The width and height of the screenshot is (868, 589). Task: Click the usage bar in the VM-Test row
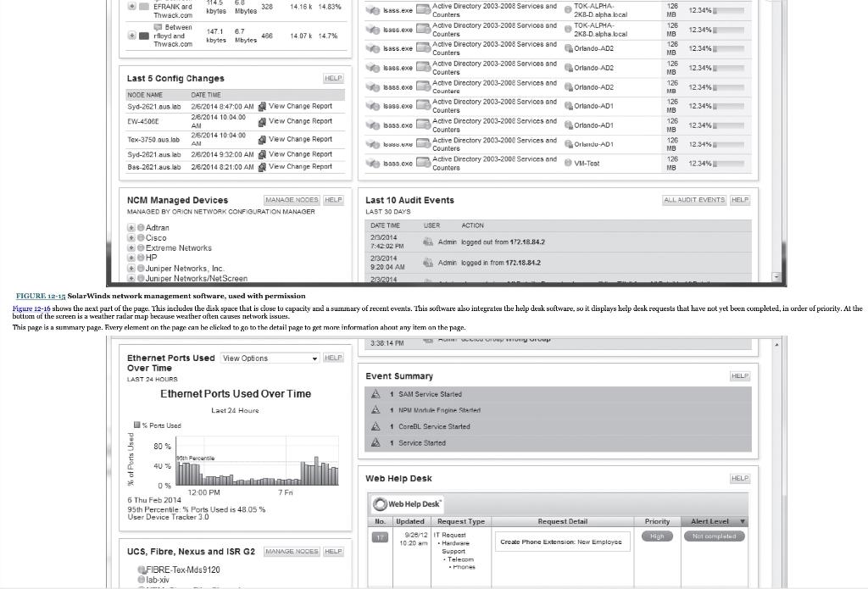729,164
